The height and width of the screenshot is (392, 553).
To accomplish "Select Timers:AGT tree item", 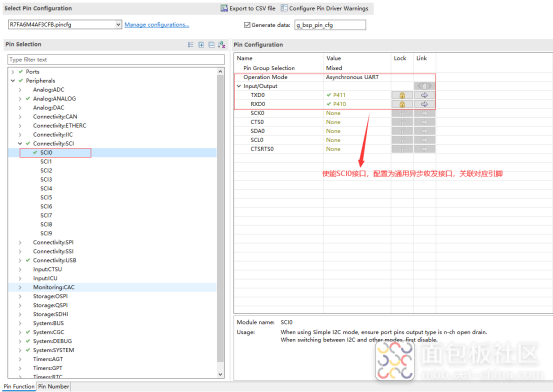I will (x=48, y=359).
